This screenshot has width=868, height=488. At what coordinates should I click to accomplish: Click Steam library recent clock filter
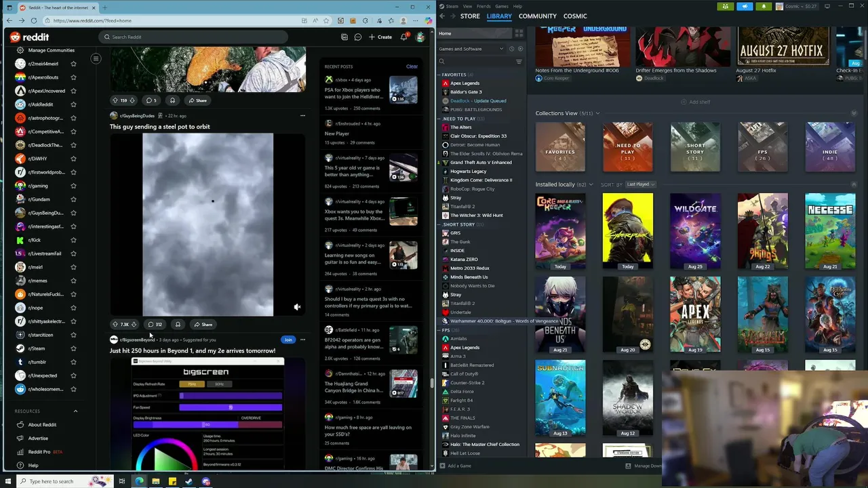(511, 49)
